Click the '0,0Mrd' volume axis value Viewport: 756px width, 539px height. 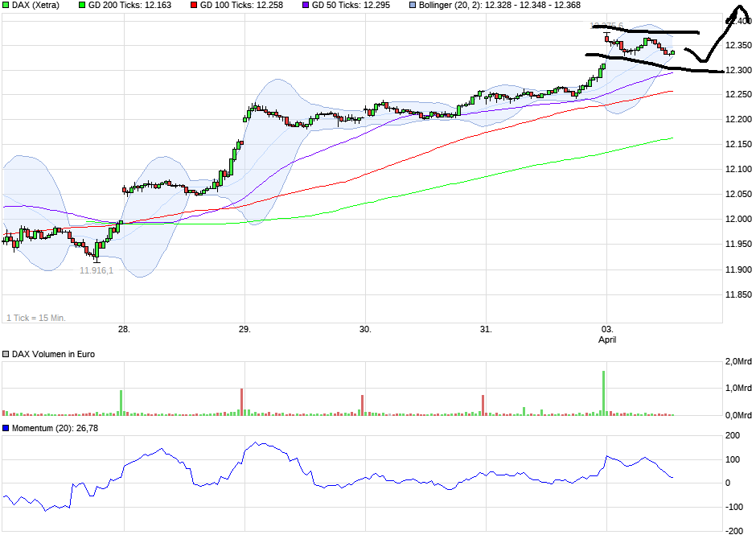tap(738, 415)
